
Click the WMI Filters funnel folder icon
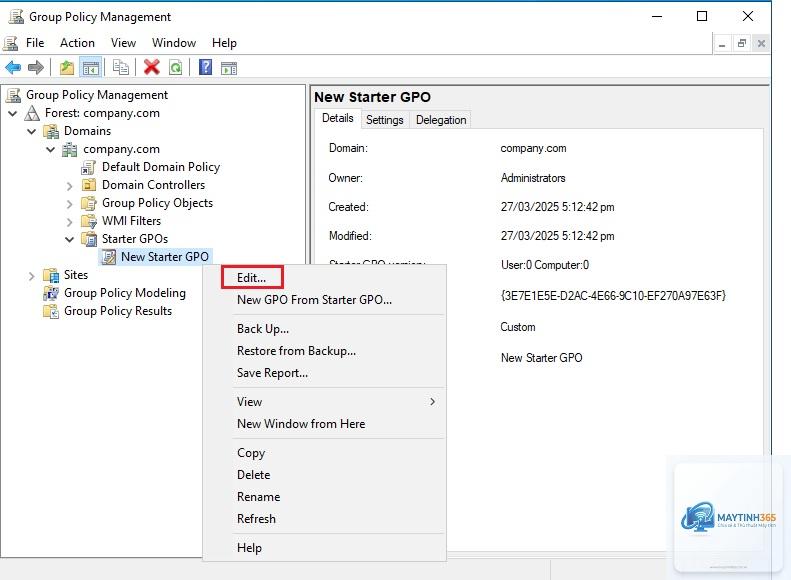pos(89,221)
